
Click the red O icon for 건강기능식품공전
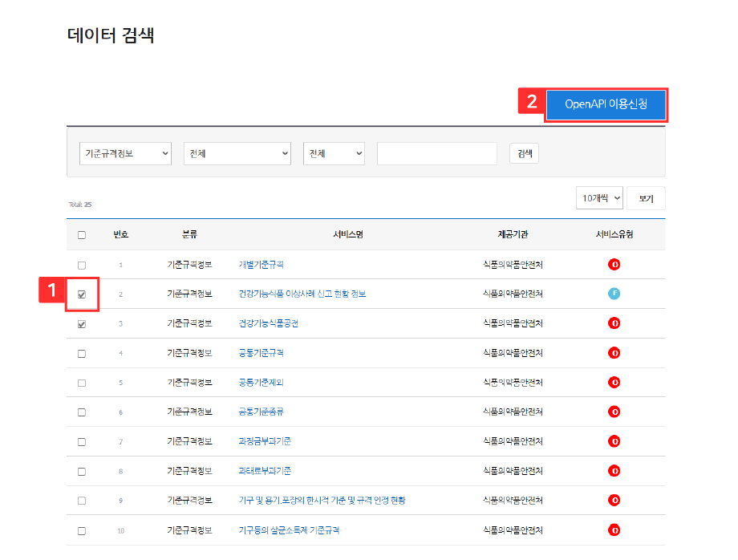point(614,323)
